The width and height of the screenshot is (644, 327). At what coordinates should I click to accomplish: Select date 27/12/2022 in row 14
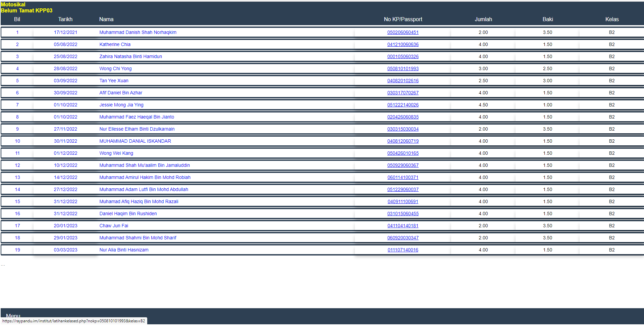pyautogui.click(x=65, y=190)
